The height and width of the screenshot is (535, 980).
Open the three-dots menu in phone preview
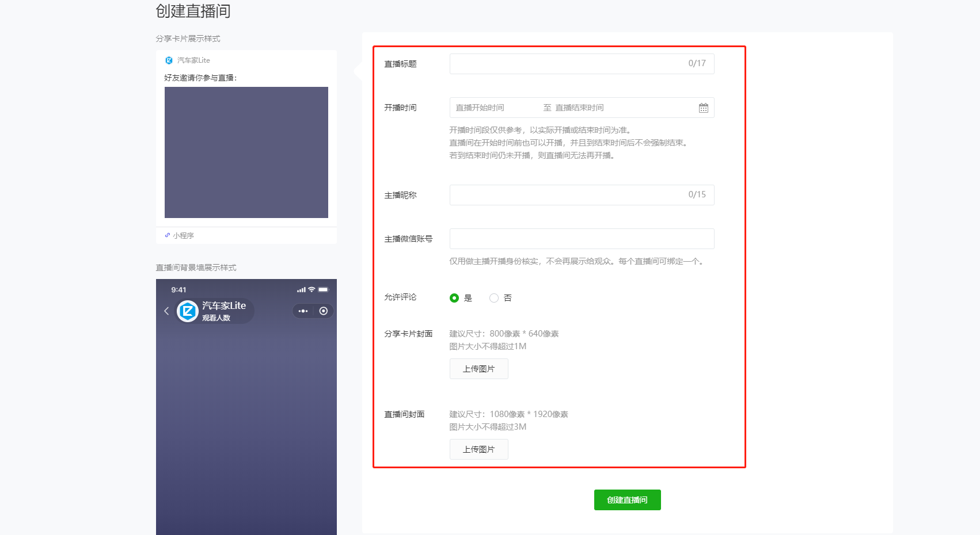[303, 311]
